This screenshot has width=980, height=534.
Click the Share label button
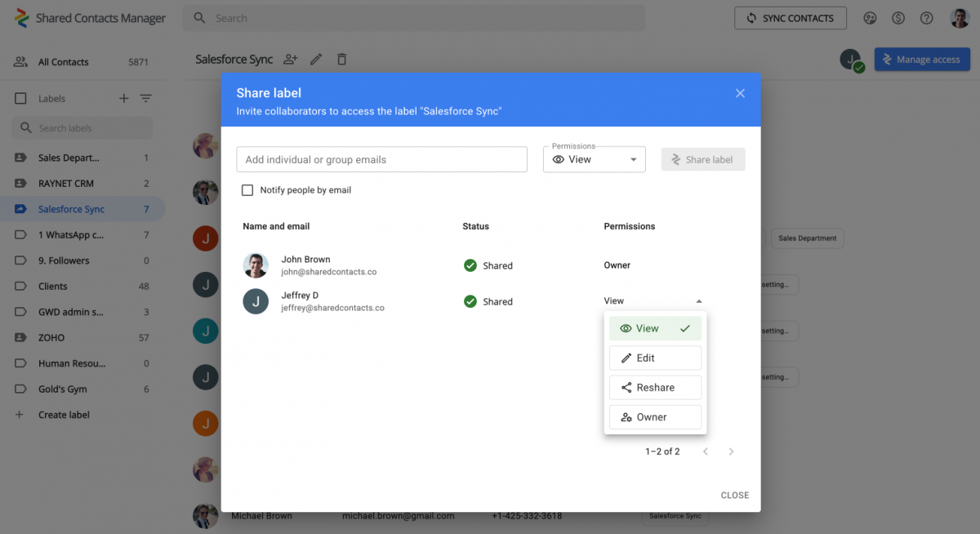(703, 159)
